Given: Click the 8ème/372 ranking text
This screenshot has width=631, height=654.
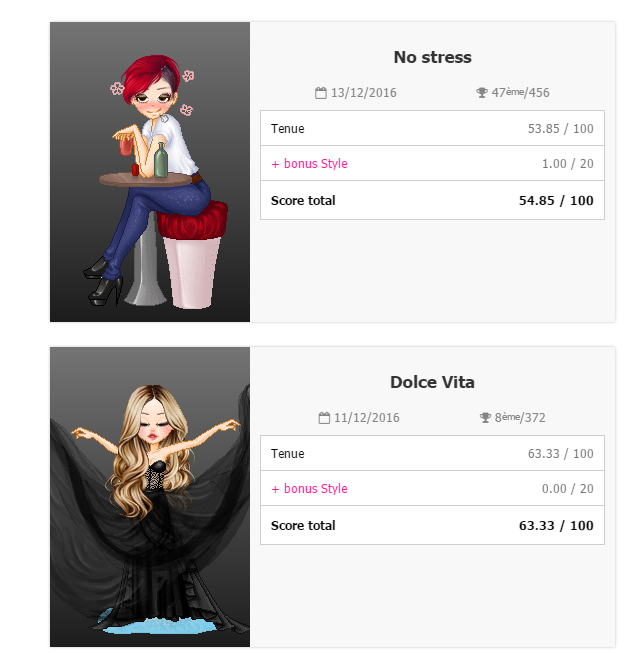Looking at the screenshot, I should tap(520, 418).
